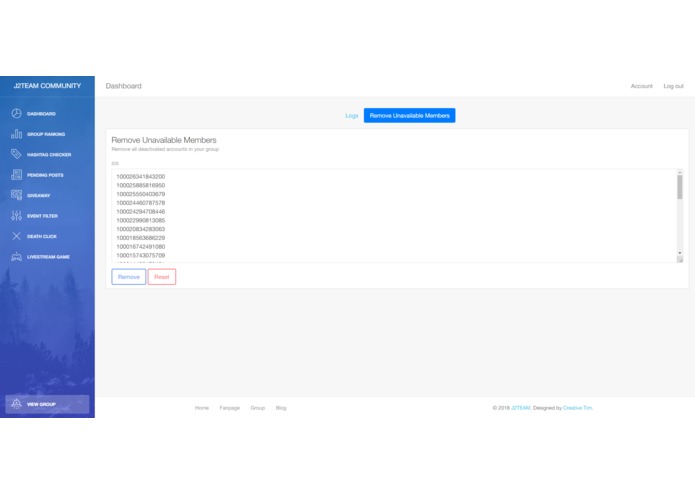The image size is (695, 494).
Task: Click ID line 100015743075709
Action: click(x=141, y=256)
